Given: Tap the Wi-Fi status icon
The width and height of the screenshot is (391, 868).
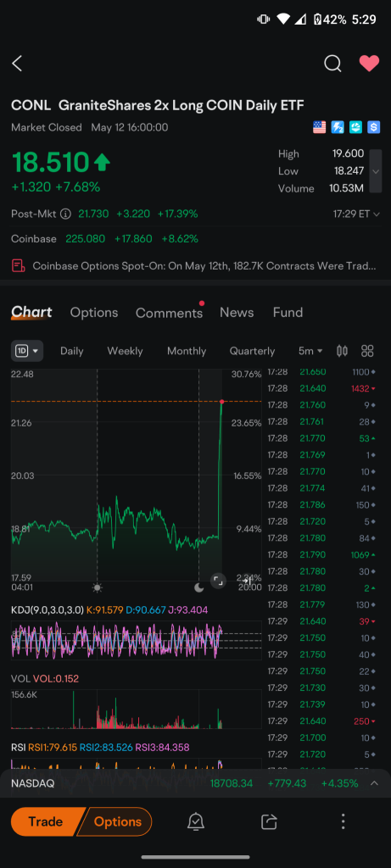Looking at the screenshot, I should pyautogui.click(x=283, y=19).
